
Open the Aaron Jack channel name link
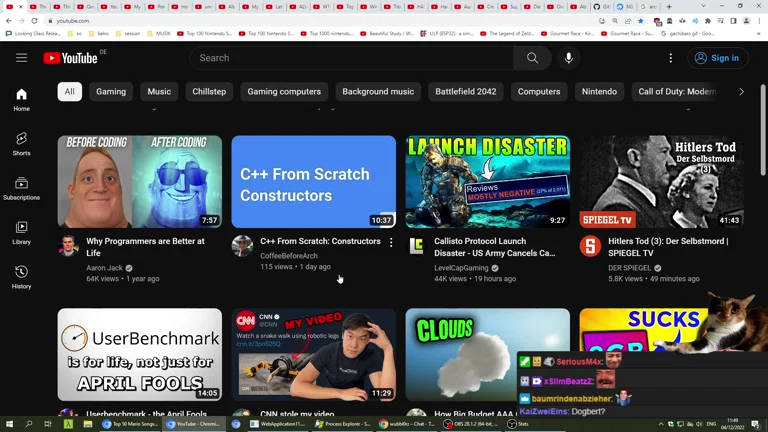coord(104,268)
